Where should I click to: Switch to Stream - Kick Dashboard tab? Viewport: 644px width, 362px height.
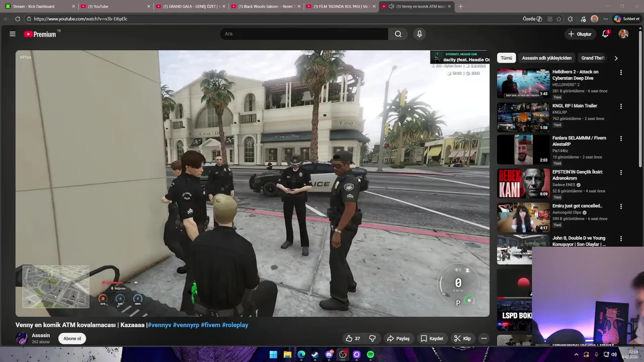pyautogui.click(x=39, y=7)
